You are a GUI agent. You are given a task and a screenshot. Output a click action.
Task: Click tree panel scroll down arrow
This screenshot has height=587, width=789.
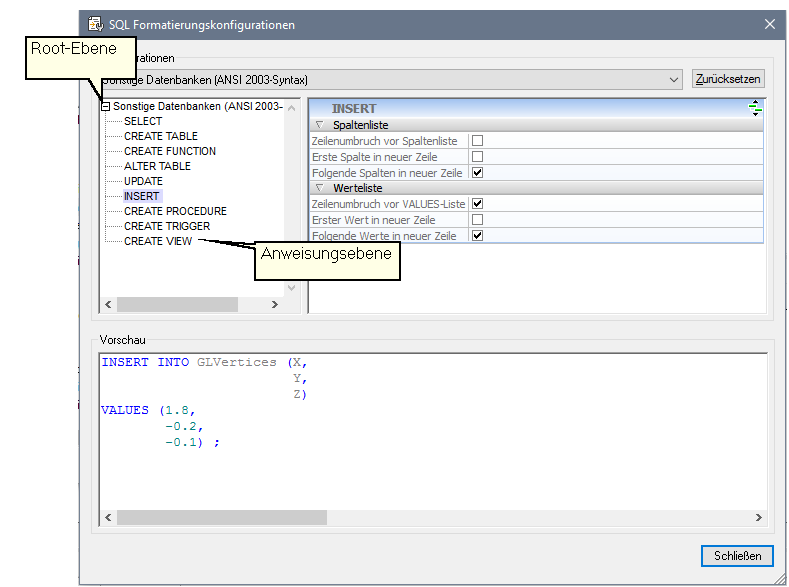pyautogui.click(x=291, y=288)
